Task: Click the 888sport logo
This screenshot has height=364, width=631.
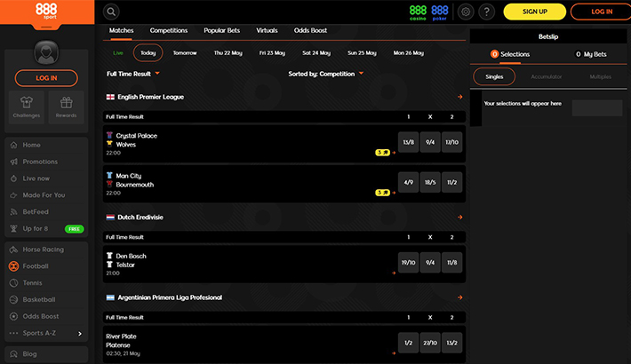Action: pos(46,12)
